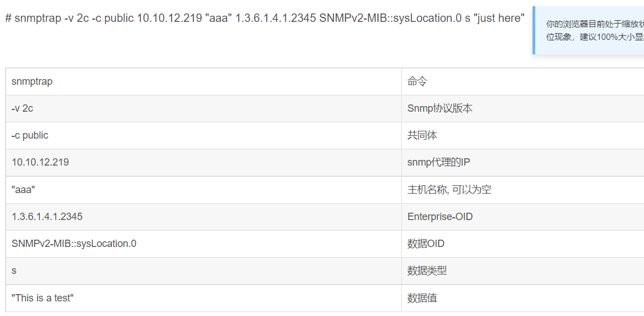644x316 pixels.
Task: Click the snmptrap command line text
Action: point(265,18)
